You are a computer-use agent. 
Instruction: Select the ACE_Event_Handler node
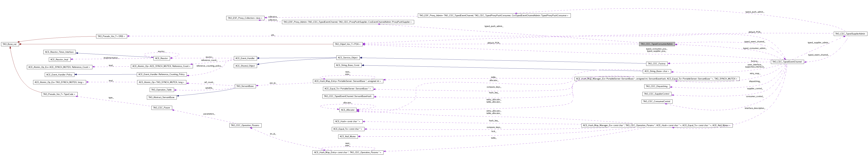pyautogui.click(x=245, y=58)
